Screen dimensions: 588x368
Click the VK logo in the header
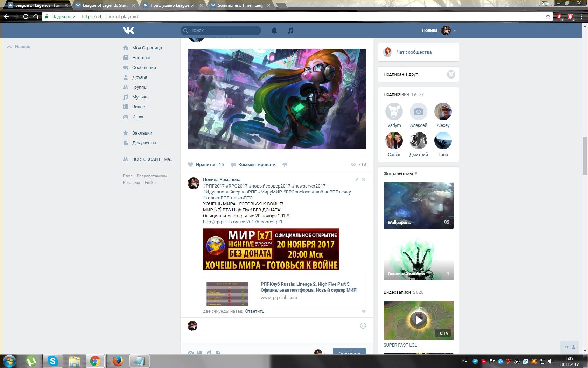[128, 30]
